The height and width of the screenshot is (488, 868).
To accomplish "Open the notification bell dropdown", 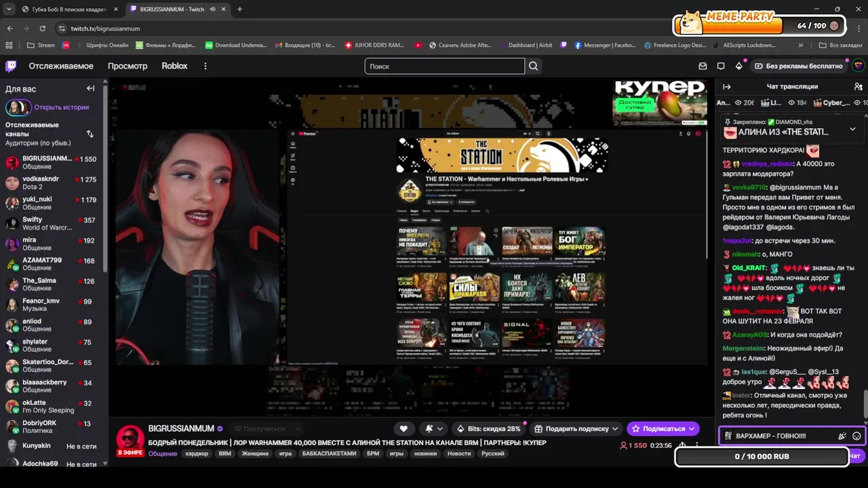I will [x=434, y=428].
